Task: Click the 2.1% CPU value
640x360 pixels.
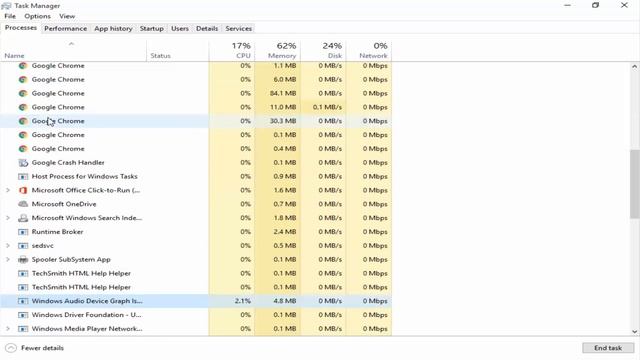Action: (x=242, y=301)
